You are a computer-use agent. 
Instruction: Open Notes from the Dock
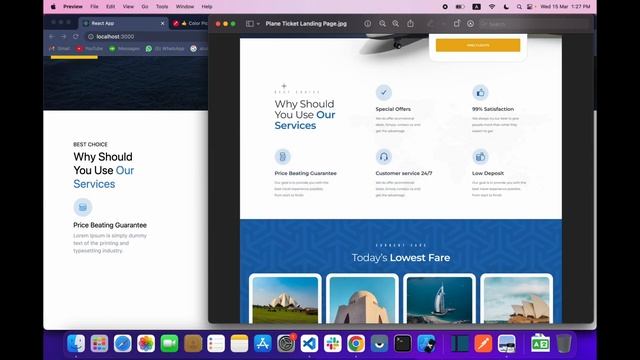pos(239,343)
